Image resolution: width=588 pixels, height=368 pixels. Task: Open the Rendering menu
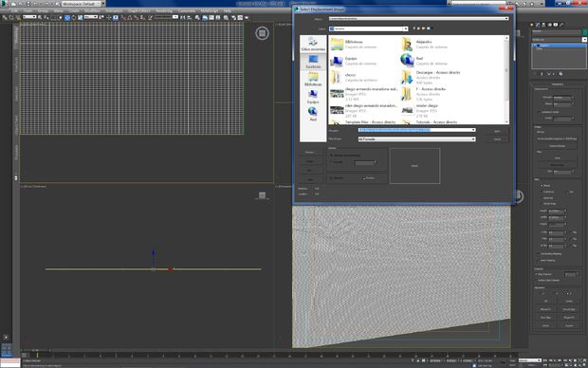pyautogui.click(x=164, y=10)
